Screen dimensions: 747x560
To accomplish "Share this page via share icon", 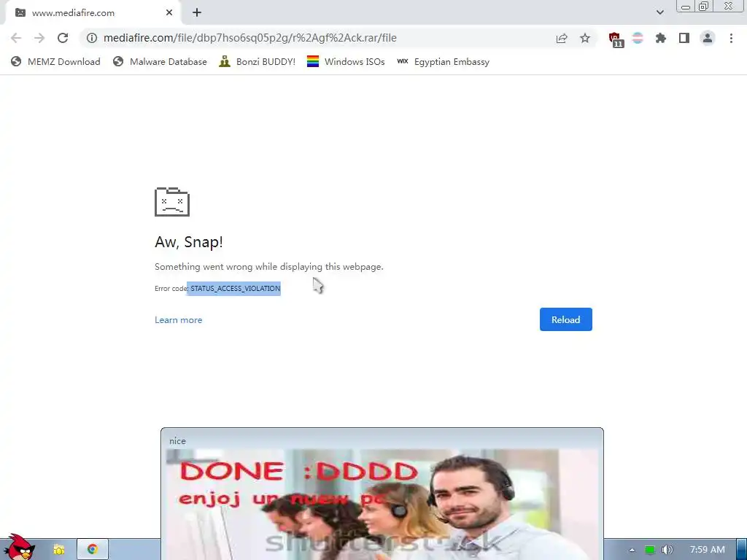I will pos(562,38).
